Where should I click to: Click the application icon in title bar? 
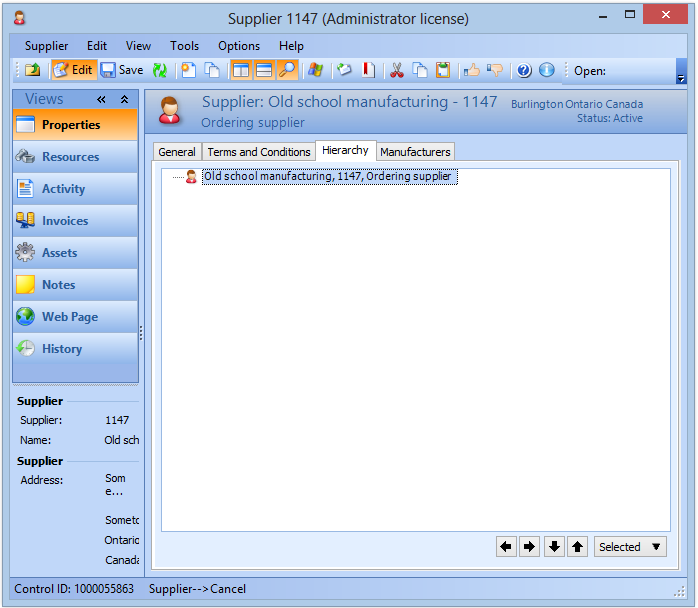tap(19, 18)
